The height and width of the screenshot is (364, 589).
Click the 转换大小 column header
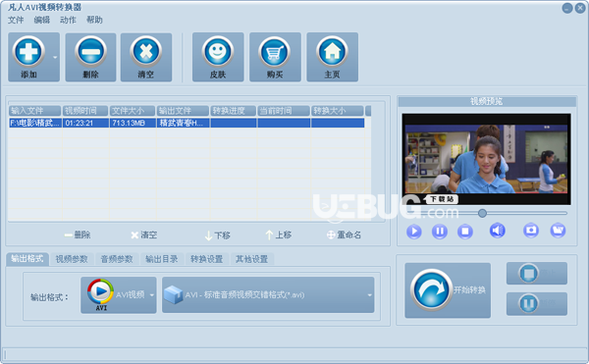tap(338, 111)
